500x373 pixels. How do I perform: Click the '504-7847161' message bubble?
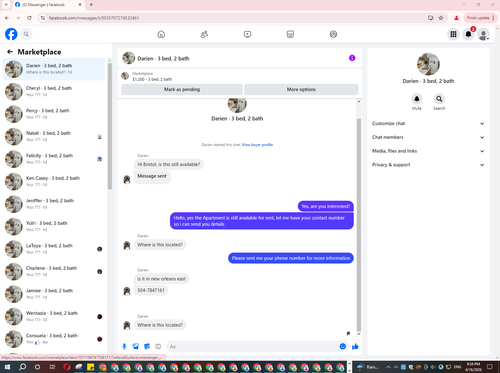click(x=151, y=290)
